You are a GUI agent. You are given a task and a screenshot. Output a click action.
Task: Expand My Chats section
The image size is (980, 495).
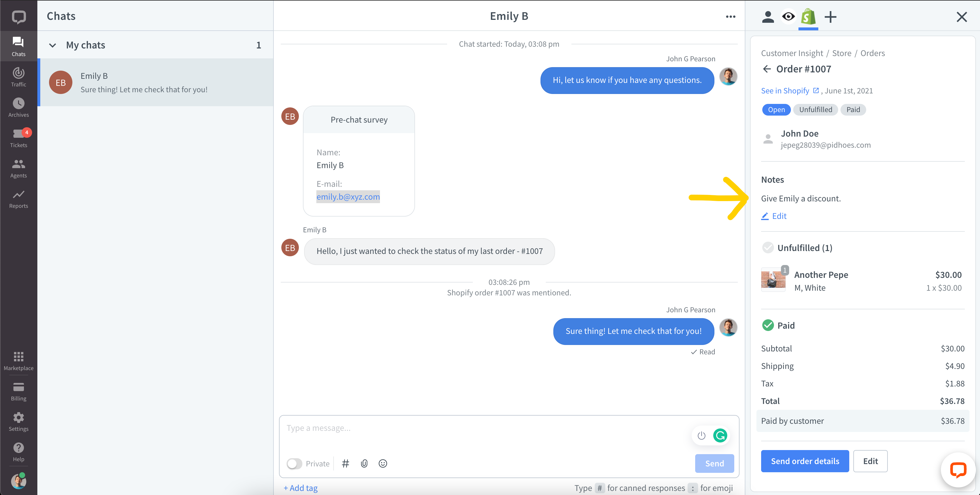(53, 45)
